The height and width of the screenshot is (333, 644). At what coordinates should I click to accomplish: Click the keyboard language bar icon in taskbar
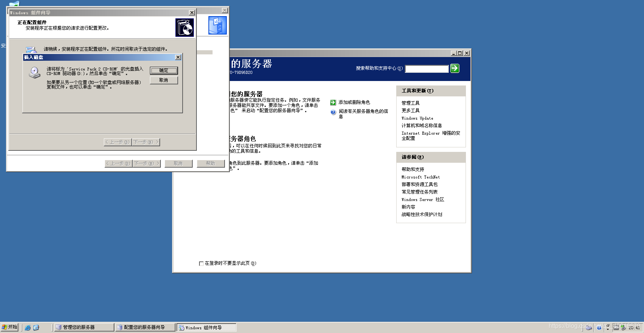tap(589, 328)
